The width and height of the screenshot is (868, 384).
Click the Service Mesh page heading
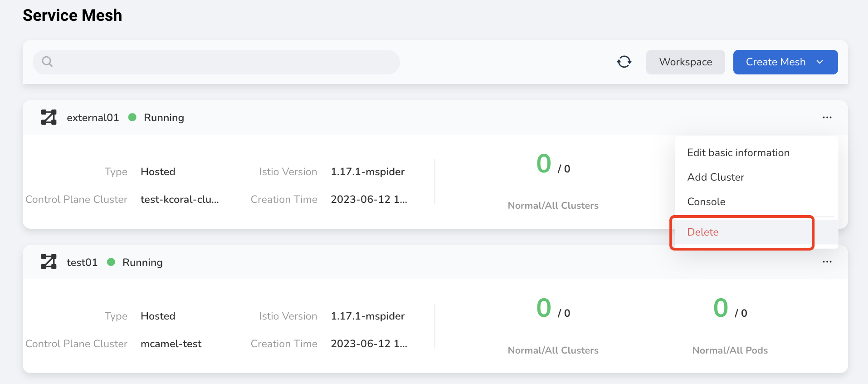72,15
